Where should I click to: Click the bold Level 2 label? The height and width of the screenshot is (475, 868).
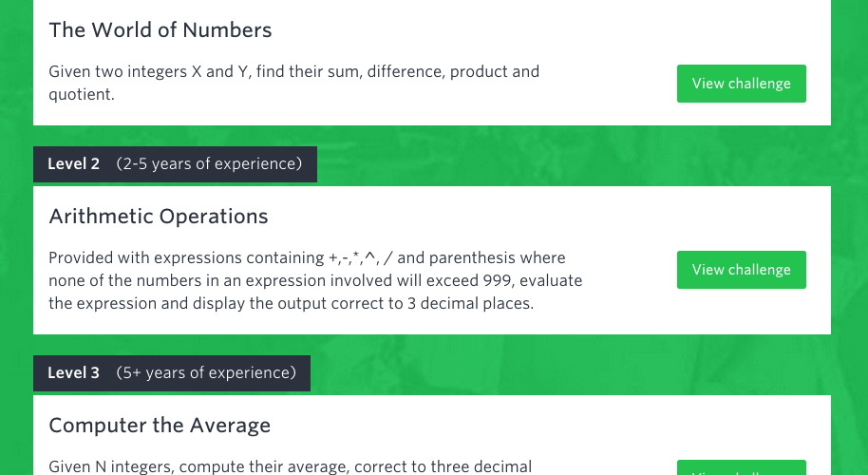pos(74,163)
